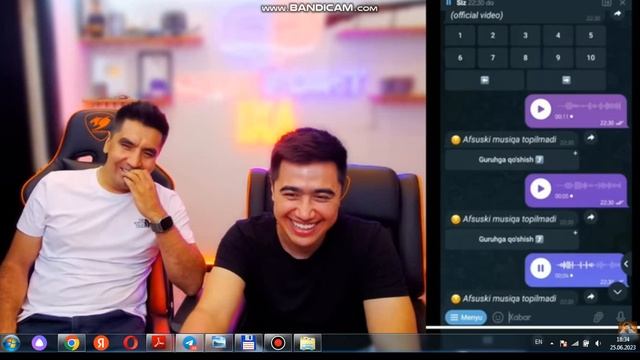Jump to latest message with down chevron
640x360 pixels.
[x=618, y=292]
